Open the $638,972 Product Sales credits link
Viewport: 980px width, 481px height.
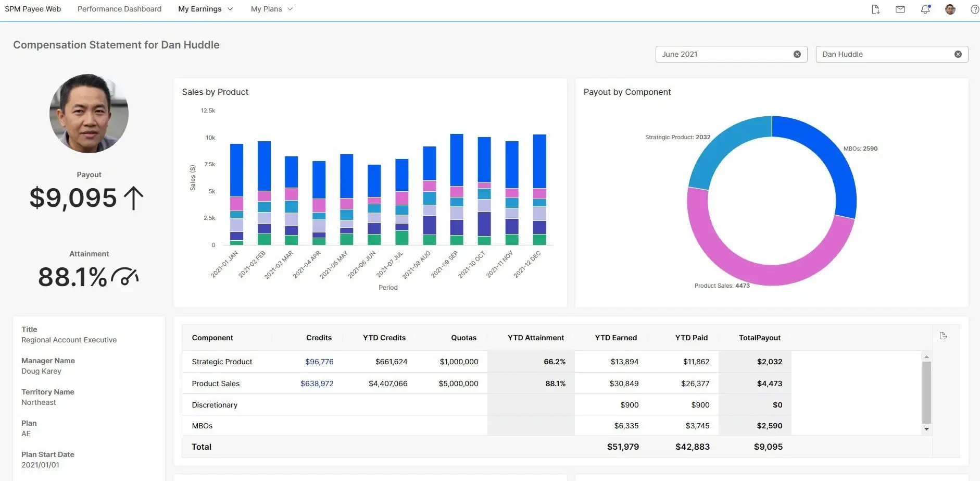(x=317, y=384)
